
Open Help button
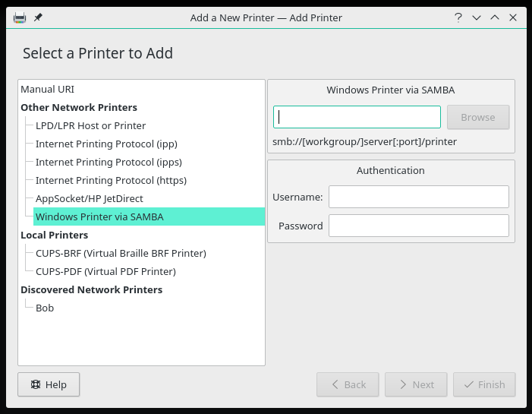pos(49,384)
